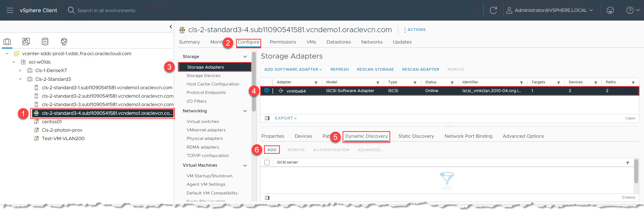
Task: Switch to Networking inventory view
Action: tap(64, 41)
